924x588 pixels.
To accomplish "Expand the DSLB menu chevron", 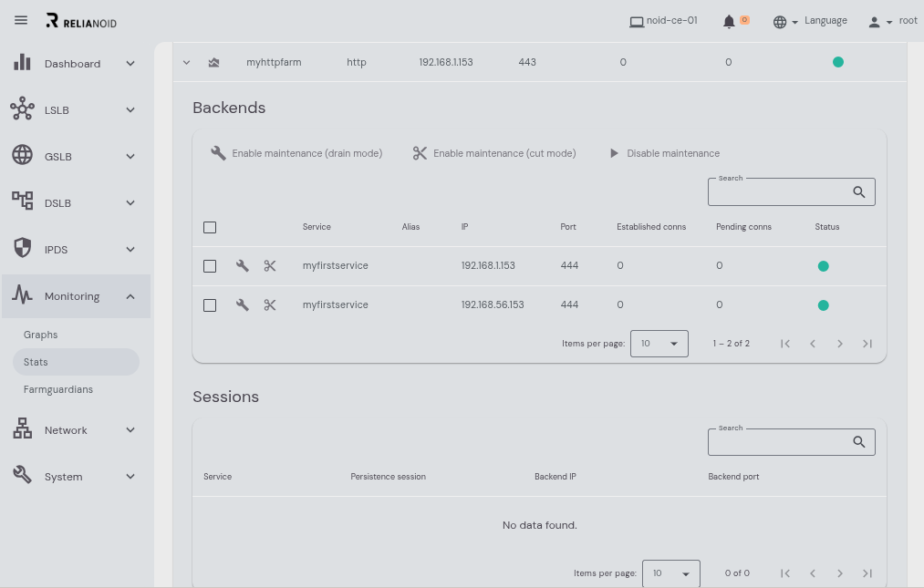I will coord(130,203).
